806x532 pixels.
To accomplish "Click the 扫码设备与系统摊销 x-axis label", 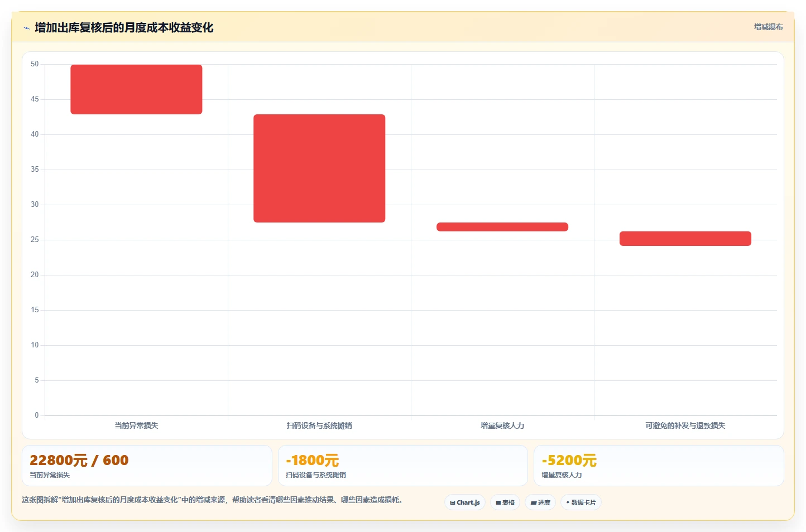I will coord(319,425).
